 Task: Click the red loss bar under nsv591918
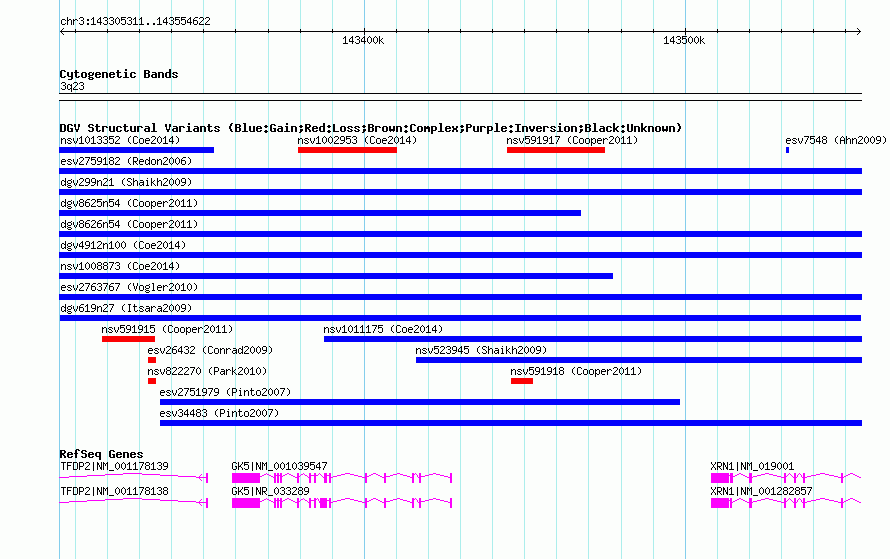click(x=522, y=381)
